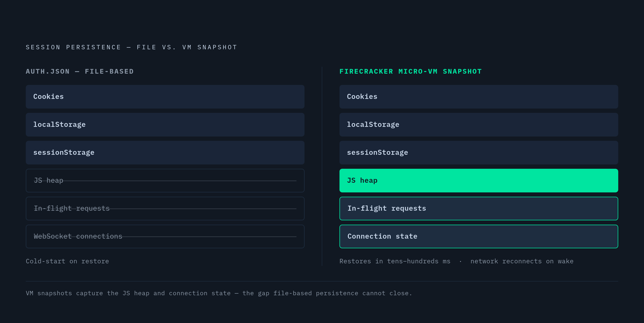644x323 pixels.
Task: Click 'network reconnects on wake' text
Action: tap(522, 261)
